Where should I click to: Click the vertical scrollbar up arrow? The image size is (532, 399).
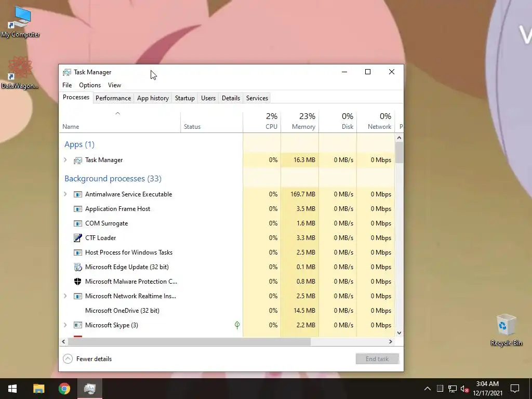(399, 138)
